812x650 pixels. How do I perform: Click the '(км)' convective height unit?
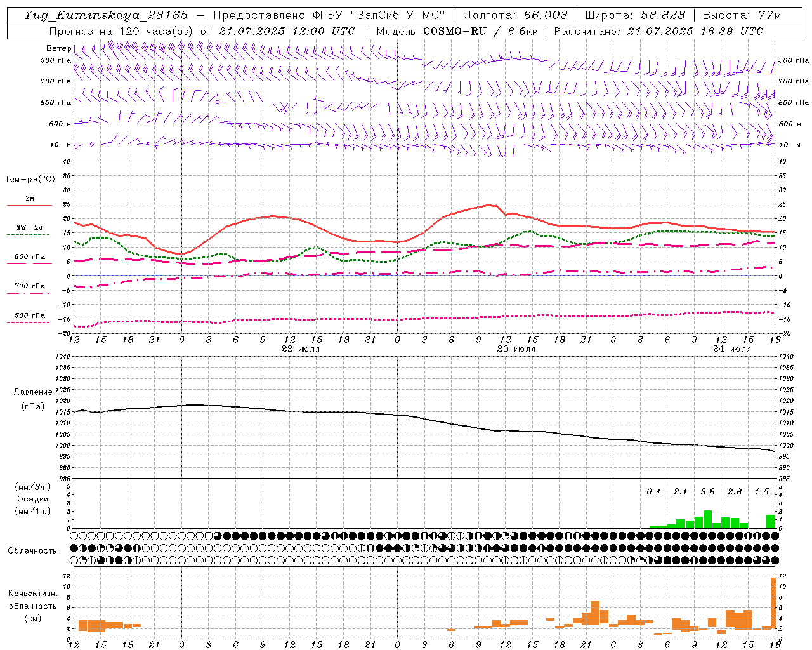click(x=32, y=618)
